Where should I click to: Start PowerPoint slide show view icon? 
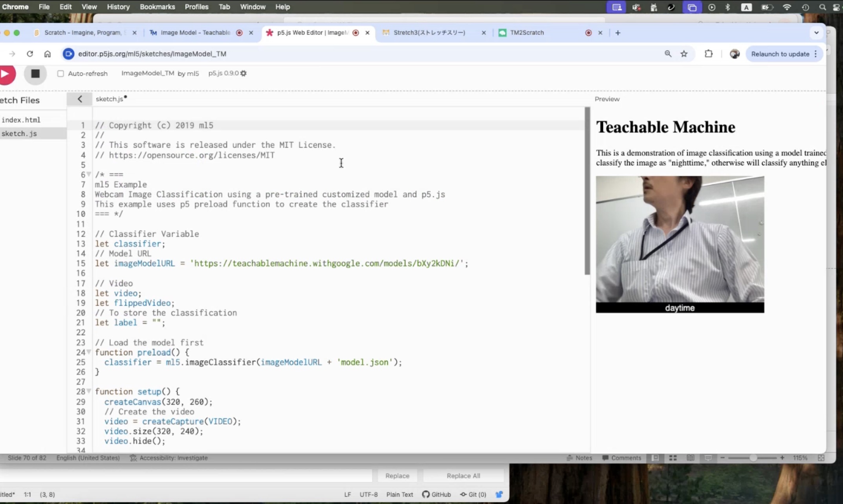pyautogui.click(x=708, y=458)
